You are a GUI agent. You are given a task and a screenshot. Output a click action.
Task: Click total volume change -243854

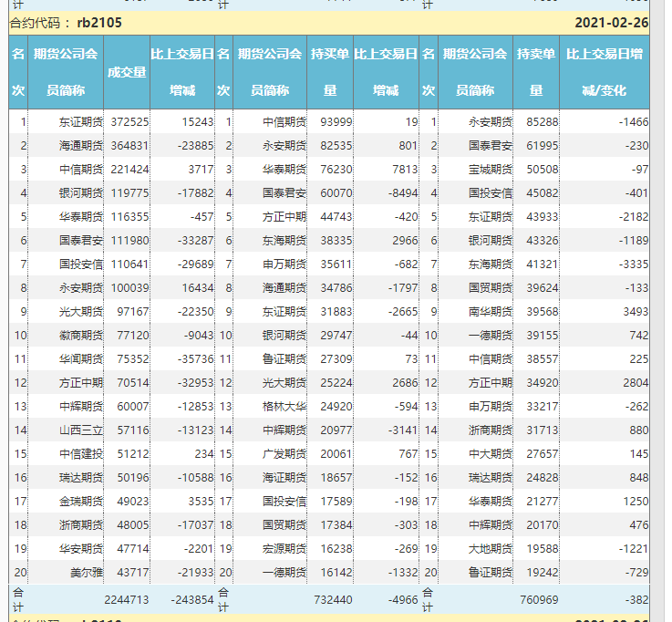pyautogui.click(x=192, y=600)
